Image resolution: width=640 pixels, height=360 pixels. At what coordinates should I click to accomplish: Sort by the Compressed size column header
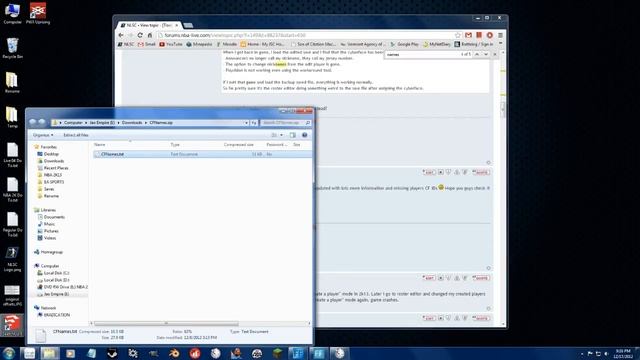point(239,144)
